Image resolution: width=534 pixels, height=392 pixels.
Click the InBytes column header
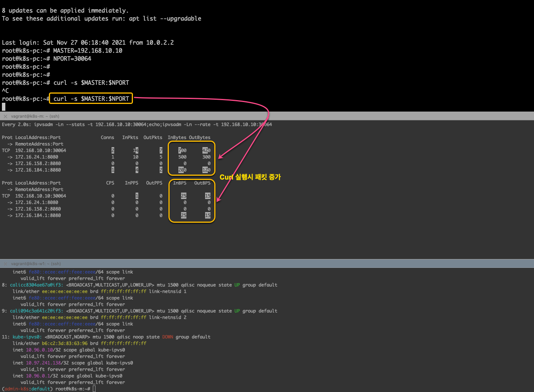[177, 138]
